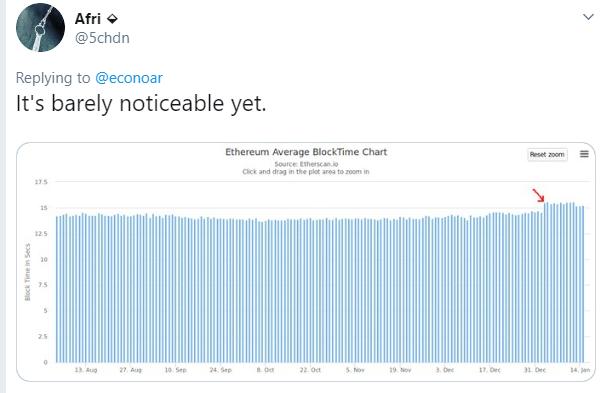The image size is (606, 393).
Task: Click the 17.5 y-axis gridline label
Action: 41,182
